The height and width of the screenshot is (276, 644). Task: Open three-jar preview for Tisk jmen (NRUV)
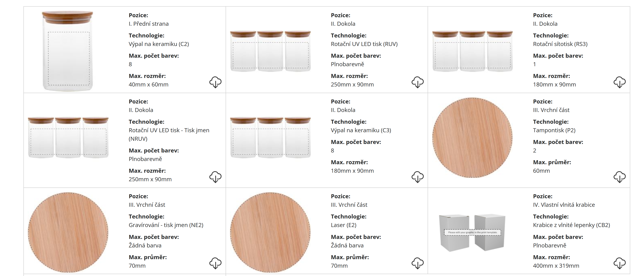pyautogui.click(x=68, y=137)
